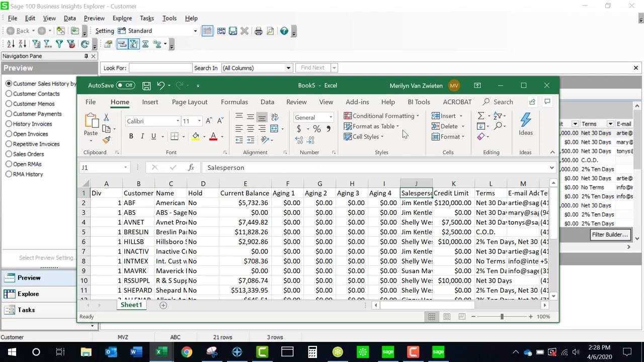Click the Save icon in Excel's title bar
Screen dimensions: 644x362
pyautogui.click(x=146, y=85)
